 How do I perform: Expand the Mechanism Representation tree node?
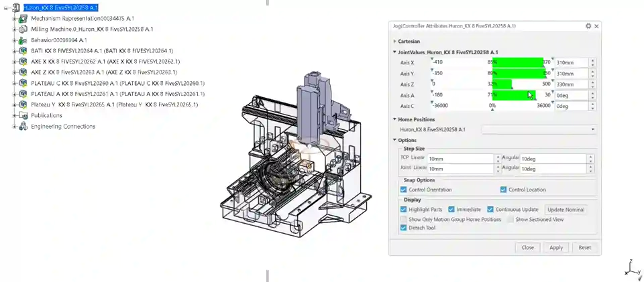coord(14,19)
